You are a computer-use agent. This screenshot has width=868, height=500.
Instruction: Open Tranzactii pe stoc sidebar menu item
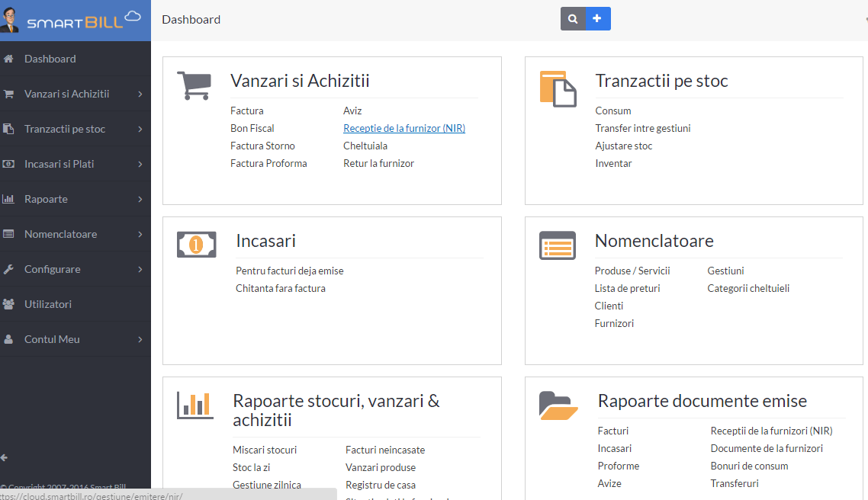[x=76, y=129]
